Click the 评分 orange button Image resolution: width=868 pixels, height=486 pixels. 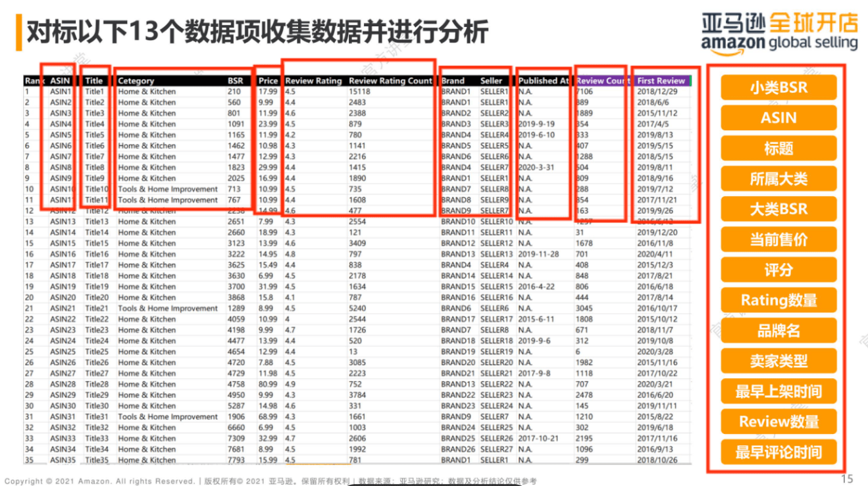click(x=779, y=270)
